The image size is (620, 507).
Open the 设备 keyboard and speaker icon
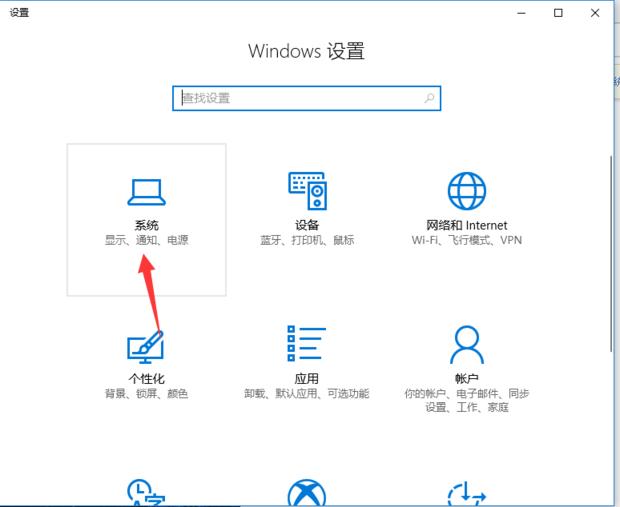(x=307, y=191)
